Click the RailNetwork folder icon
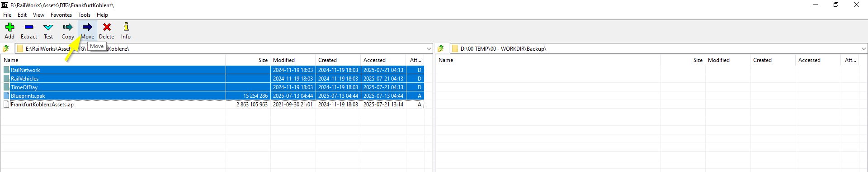 click(6, 70)
